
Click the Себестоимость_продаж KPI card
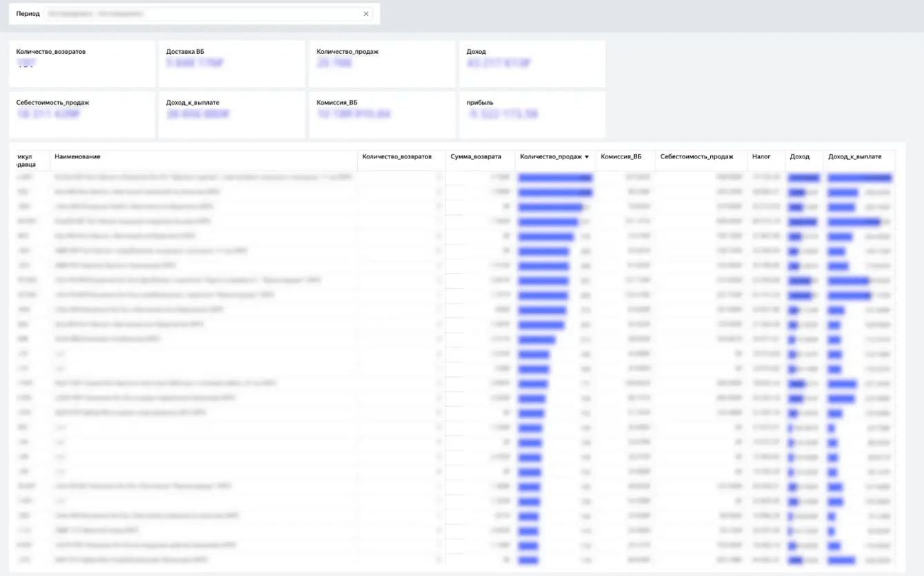pos(82,114)
